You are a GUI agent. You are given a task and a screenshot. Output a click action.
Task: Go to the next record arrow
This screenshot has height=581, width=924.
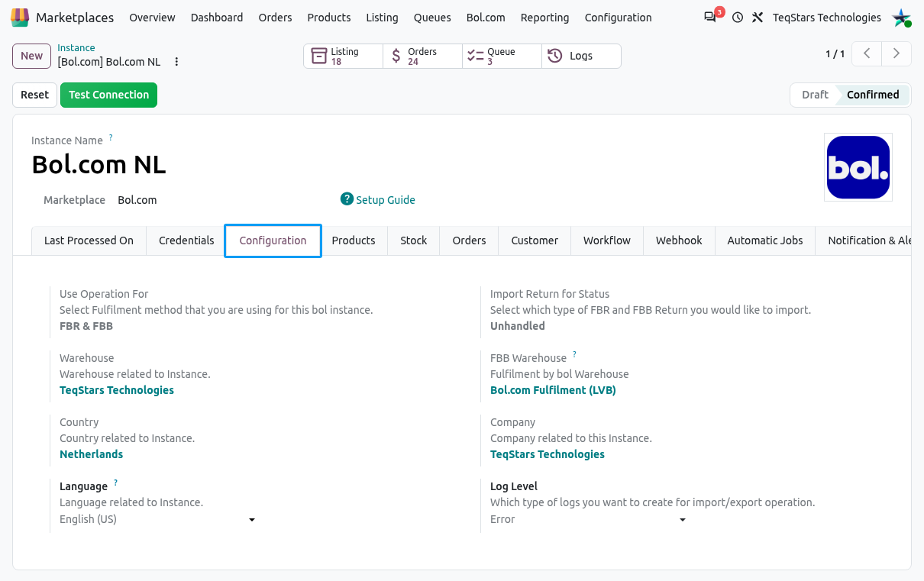pyautogui.click(x=897, y=53)
